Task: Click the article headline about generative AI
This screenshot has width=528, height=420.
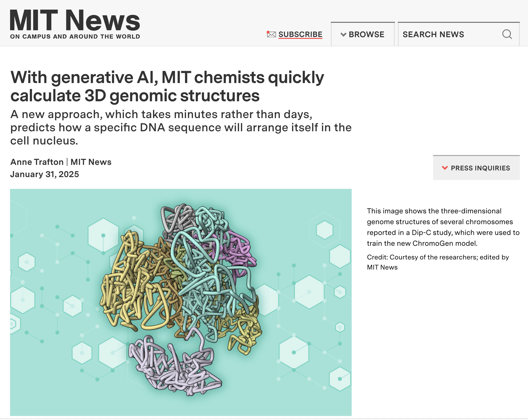Action: tap(167, 86)
